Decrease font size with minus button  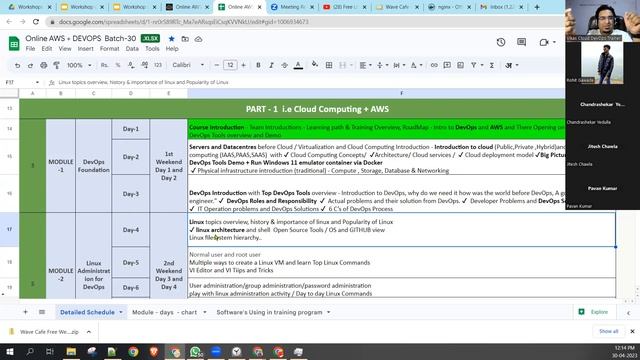point(217,65)
